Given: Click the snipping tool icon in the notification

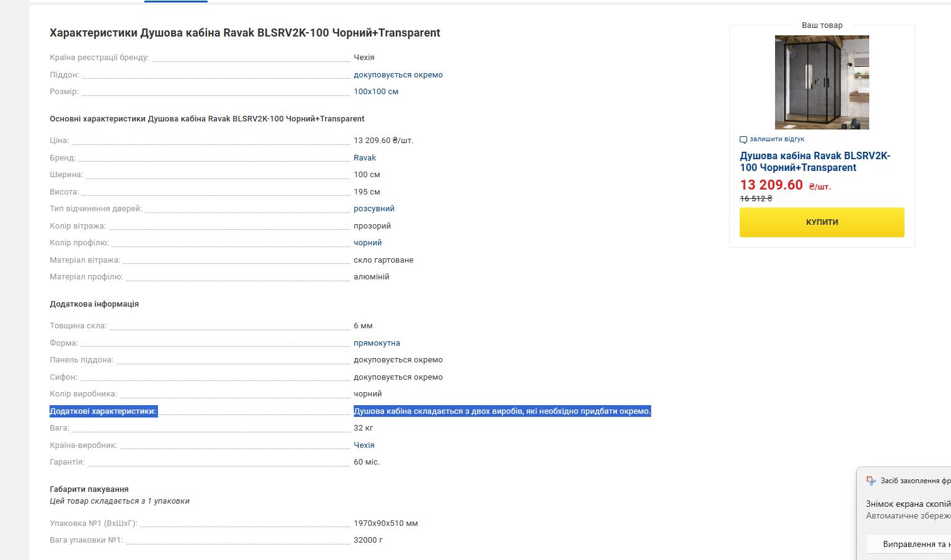Looking at the screenshot, I should pos(871,481).
